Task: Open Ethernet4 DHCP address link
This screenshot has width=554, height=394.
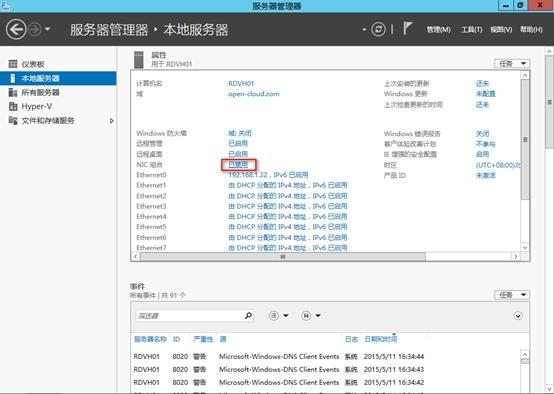Action: [x=288, y=216]
